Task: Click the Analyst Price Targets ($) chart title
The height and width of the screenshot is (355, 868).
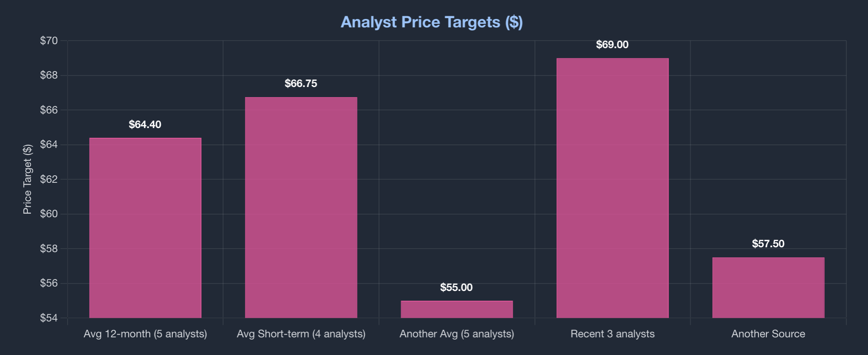Action: (x=432, y=22)
